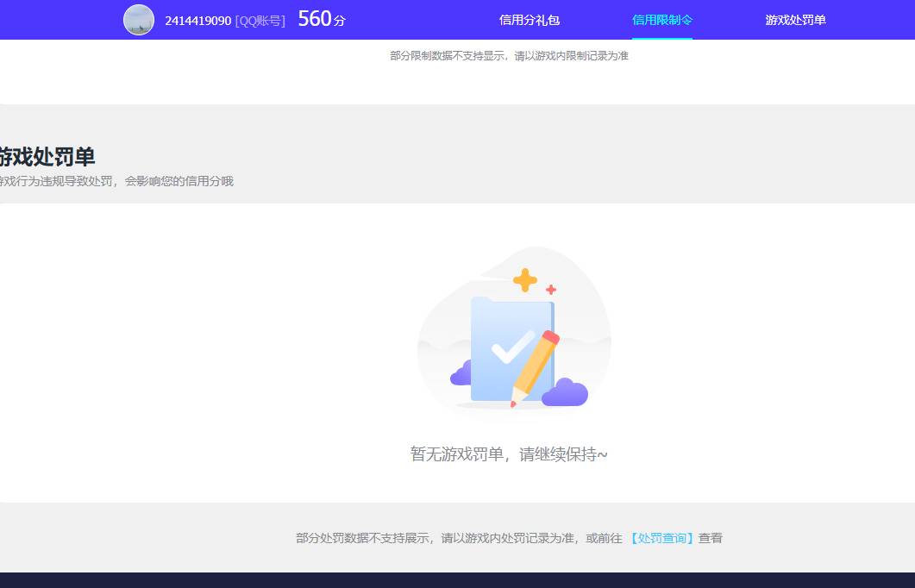Click the [QQ账号] account type label

click(x=259, y=20)
